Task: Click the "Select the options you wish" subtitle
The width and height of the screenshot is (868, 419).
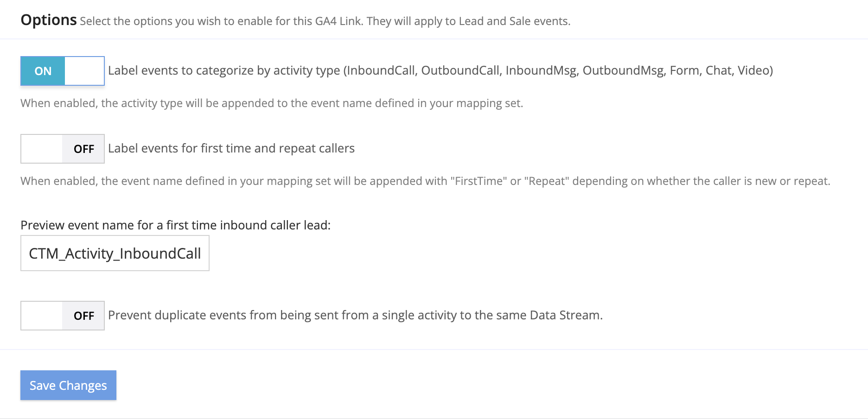Action: [325, 21]
